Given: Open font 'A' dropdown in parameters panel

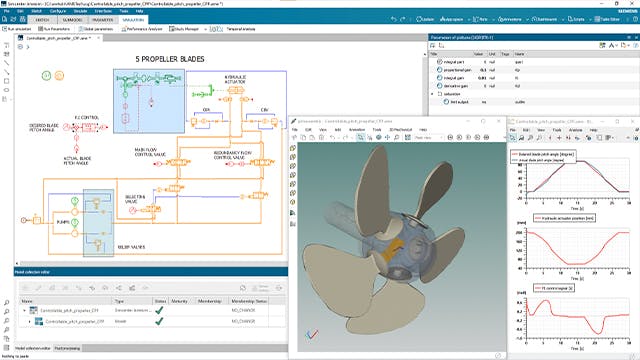Looking at the screenshot, I should [613, 45].
